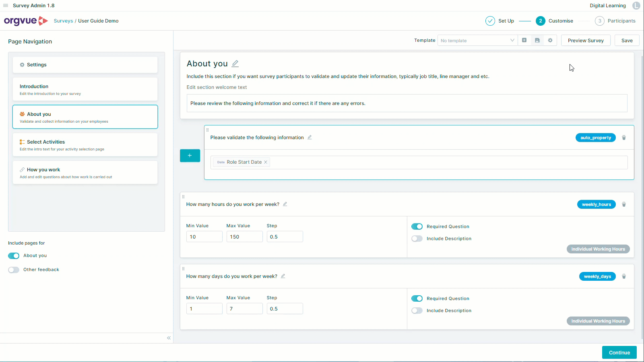Viewport: 644px width, 362px height.
Task: Click Min Value field showing 1
Action: [x=204, y=309]
